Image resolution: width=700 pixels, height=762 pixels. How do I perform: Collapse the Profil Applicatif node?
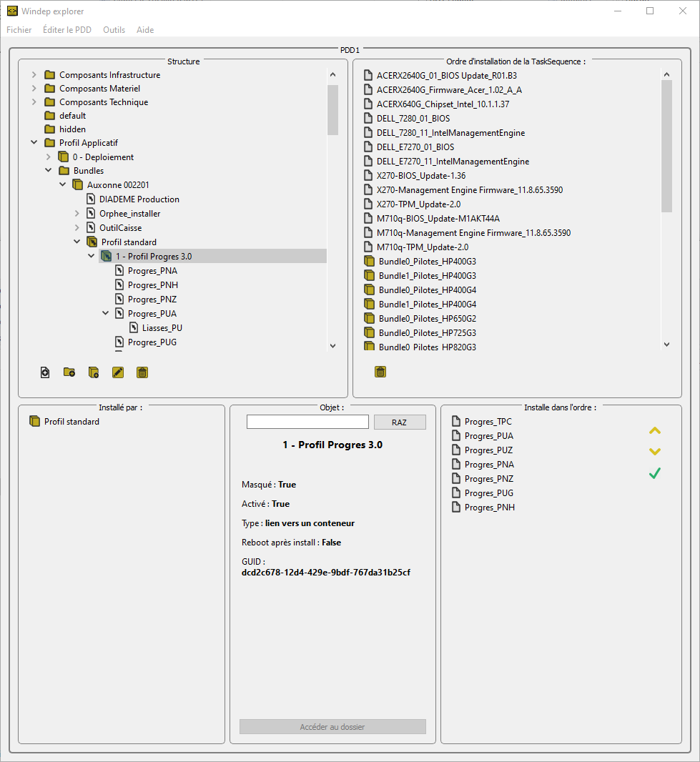click(34, 142)
